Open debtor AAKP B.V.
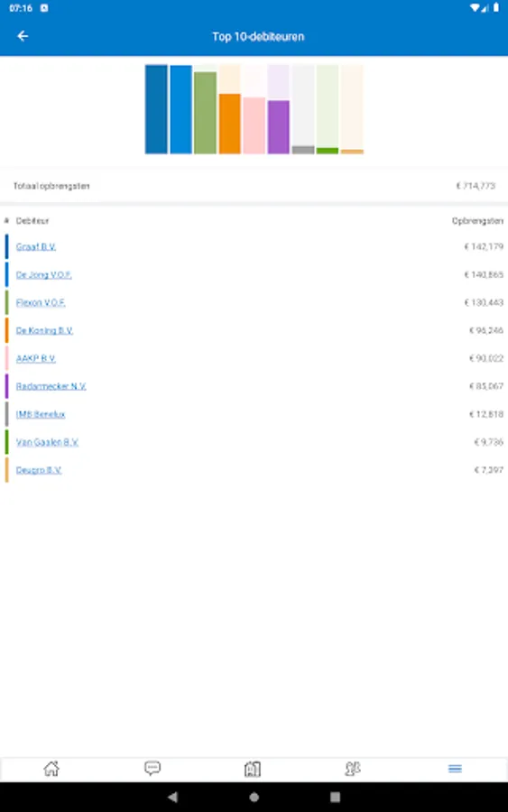 click(36, 358)
